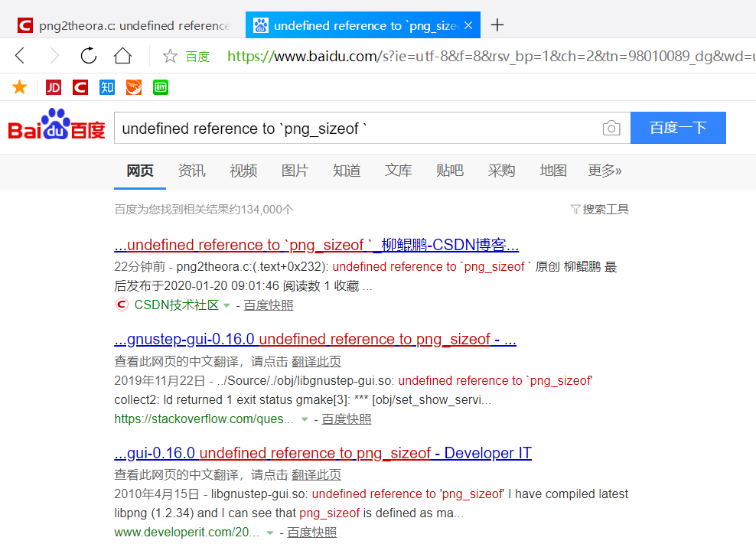The width and height of the screenshot is (756, 544).
Task: Switch to the 知道 results tab
Action: [x=346, y=171]
